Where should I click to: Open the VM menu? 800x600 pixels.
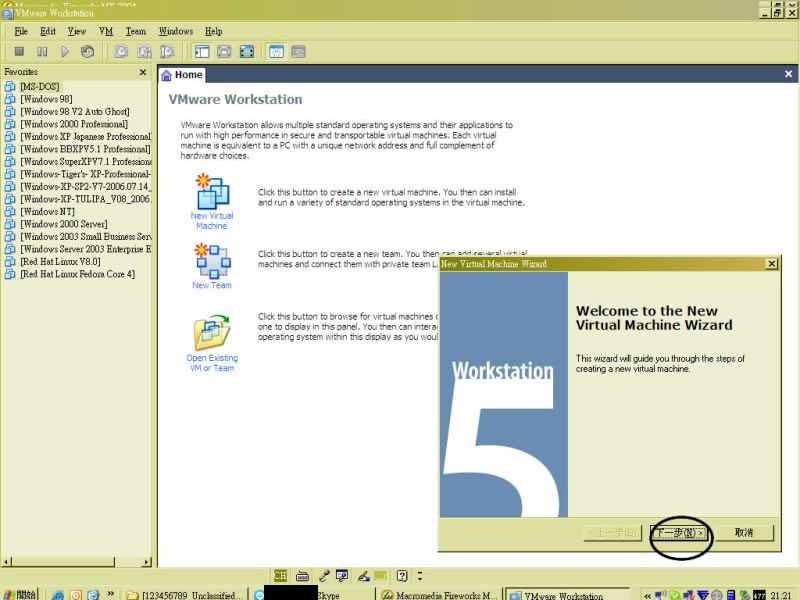click(106, 31)
